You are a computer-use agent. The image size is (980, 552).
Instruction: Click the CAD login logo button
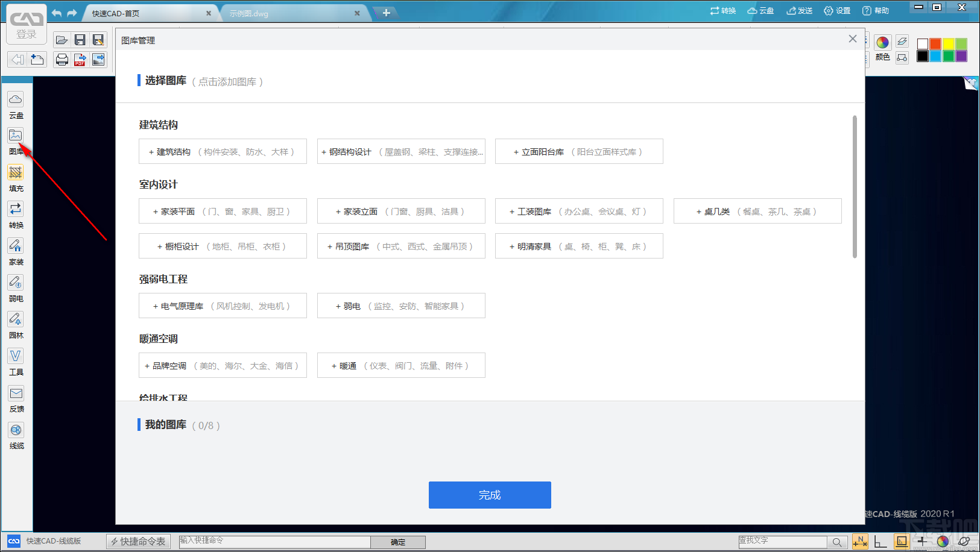[27, 25]
